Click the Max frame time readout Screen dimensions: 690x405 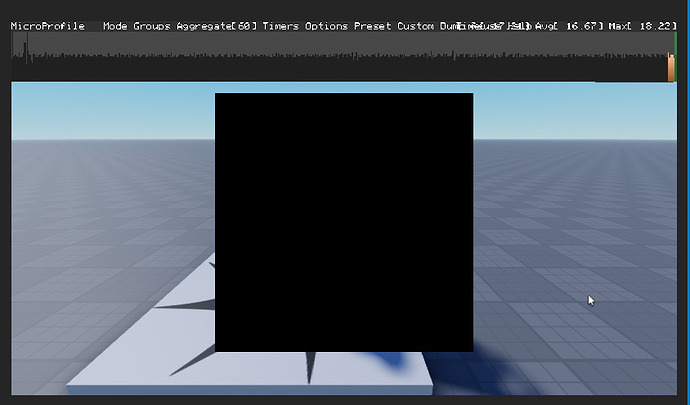click(x=642, y=26)
